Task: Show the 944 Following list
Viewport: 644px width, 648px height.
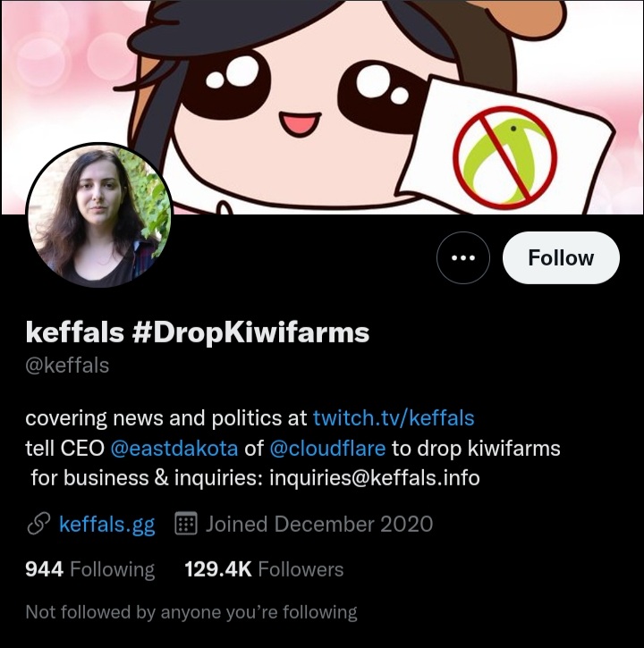Action: tap(89, 569)
